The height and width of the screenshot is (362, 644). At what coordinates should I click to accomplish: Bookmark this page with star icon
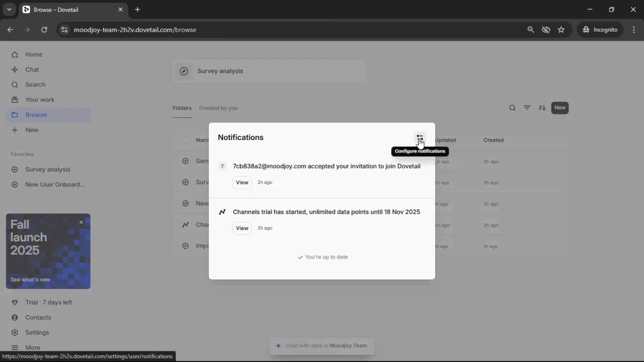(x=561, y=30)
